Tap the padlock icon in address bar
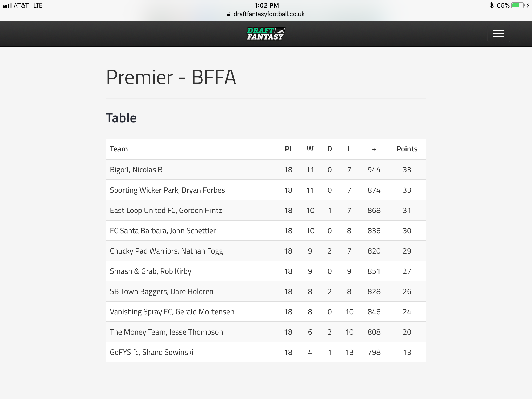532x399 pixels. tap(229, 14)
